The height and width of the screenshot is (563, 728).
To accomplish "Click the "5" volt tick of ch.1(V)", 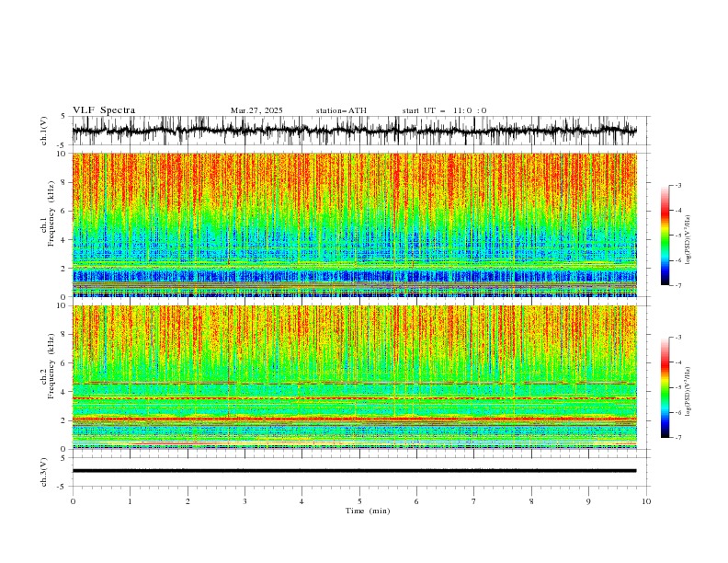I will (63, 116).
